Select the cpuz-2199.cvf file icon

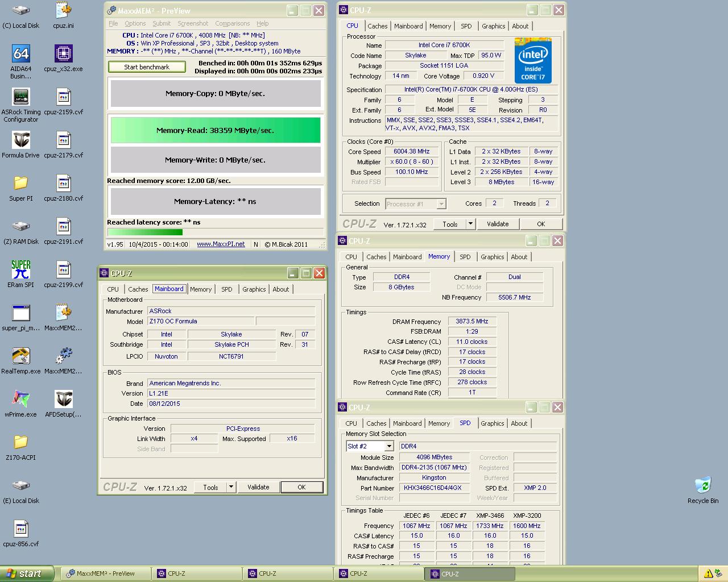[x=63, y=275]
